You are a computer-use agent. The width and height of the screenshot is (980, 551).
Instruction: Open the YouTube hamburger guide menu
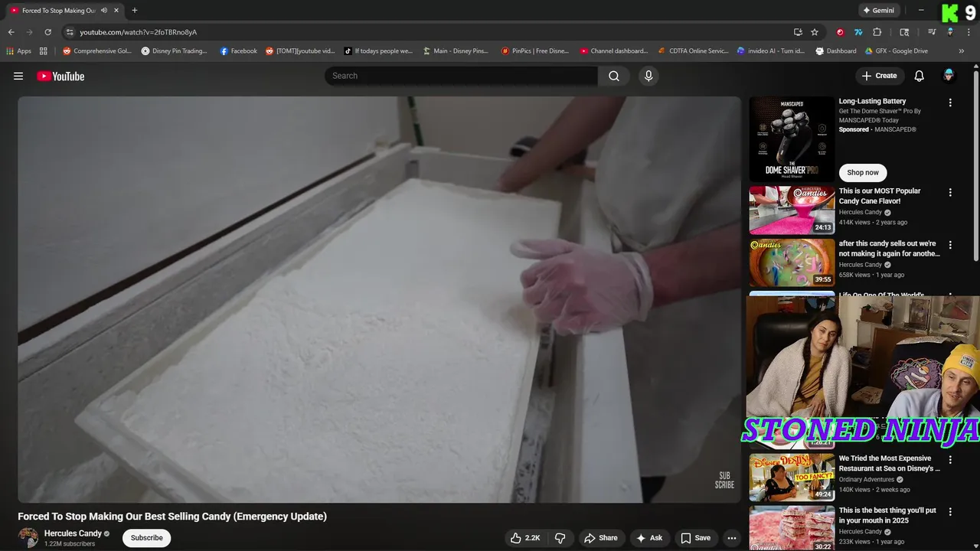pos(18,76)
